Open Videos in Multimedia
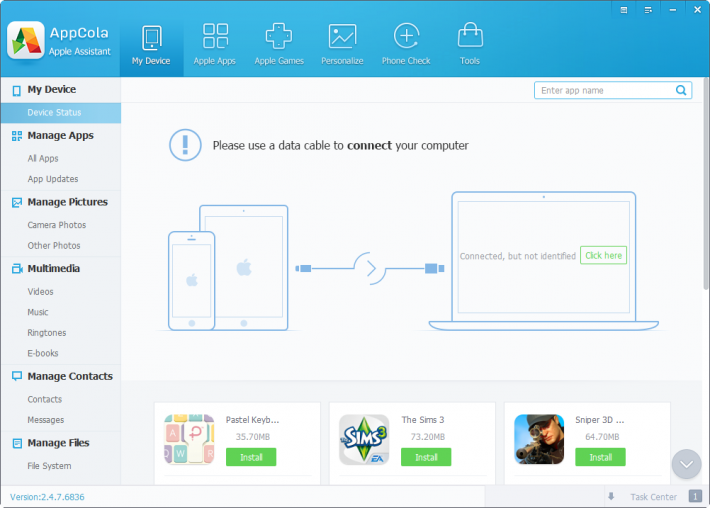The height and width of the screenshot is (508, 710). pos(40,292)
